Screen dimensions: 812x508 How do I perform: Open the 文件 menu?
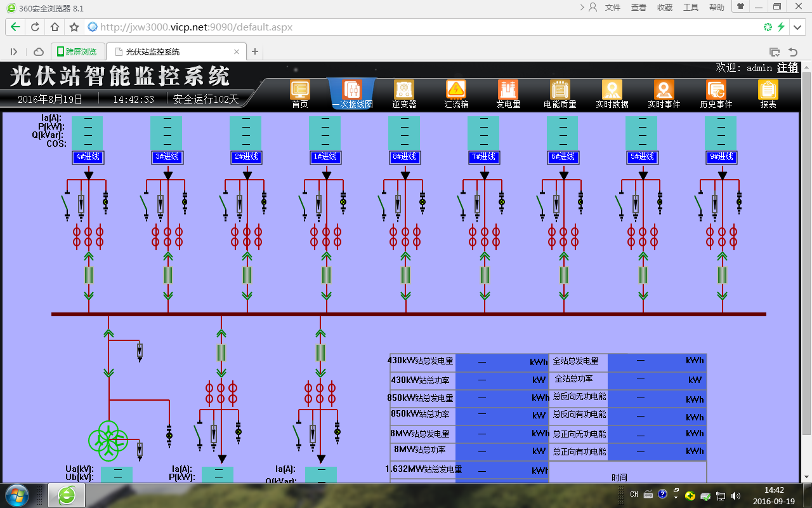pyautogui.click(x=613, y=8)
